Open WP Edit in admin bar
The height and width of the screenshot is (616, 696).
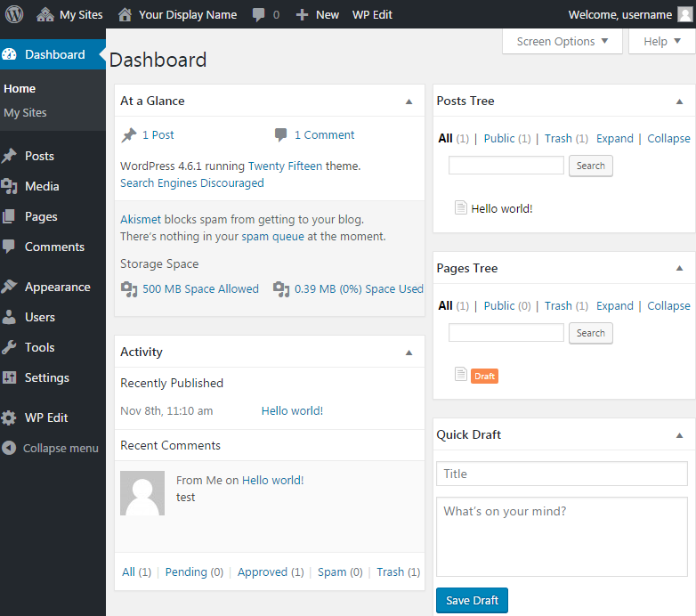(x=372, y=14)
